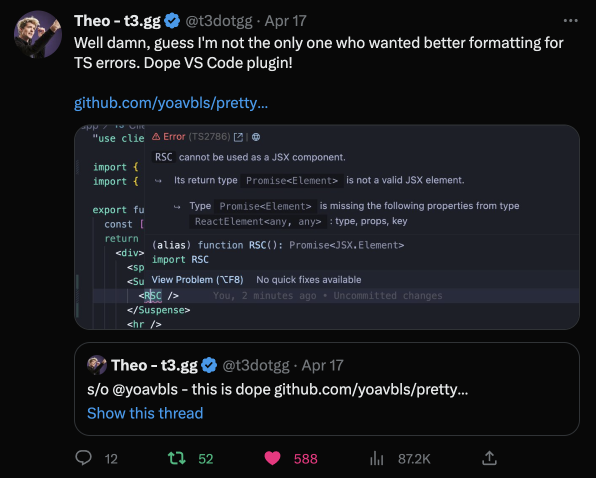Click Theo's blue verified badge in header
This screenshot has width=596, height=478.
point(172,21)
